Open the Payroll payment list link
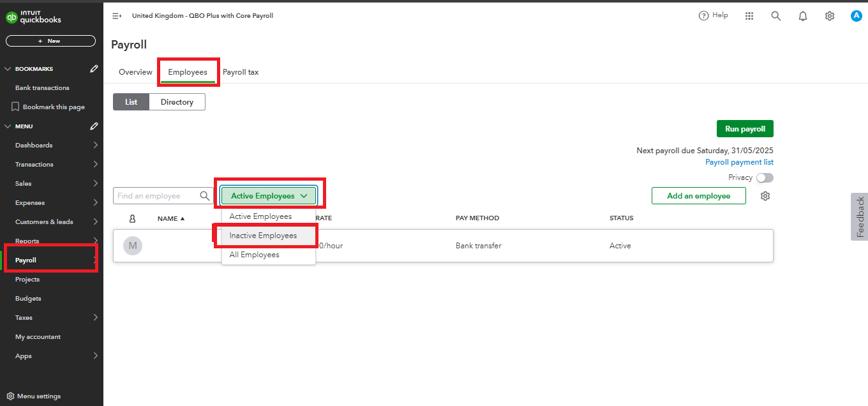The width and height of the screenshot is (868, 406). click(x=739, y=162)
